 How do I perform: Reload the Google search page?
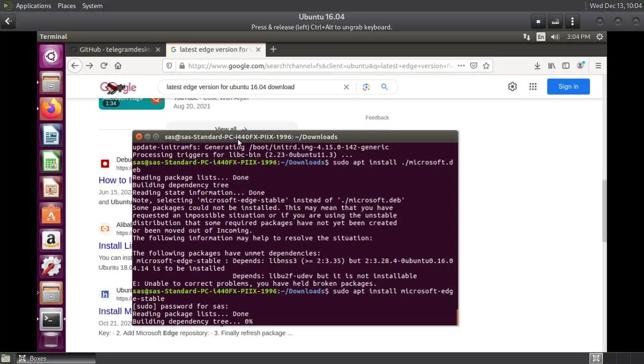[104, 66]
